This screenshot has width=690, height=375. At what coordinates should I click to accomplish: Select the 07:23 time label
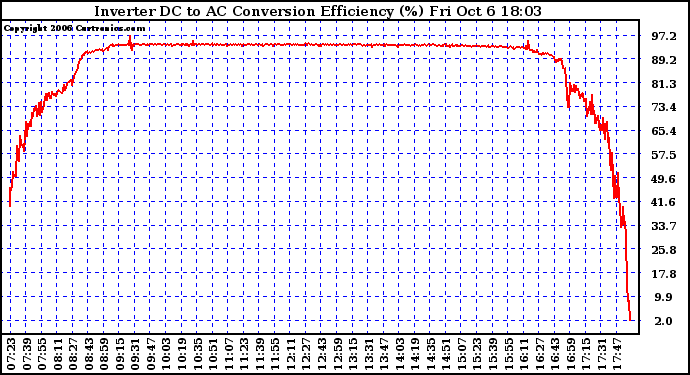click(x=11, y=354)
